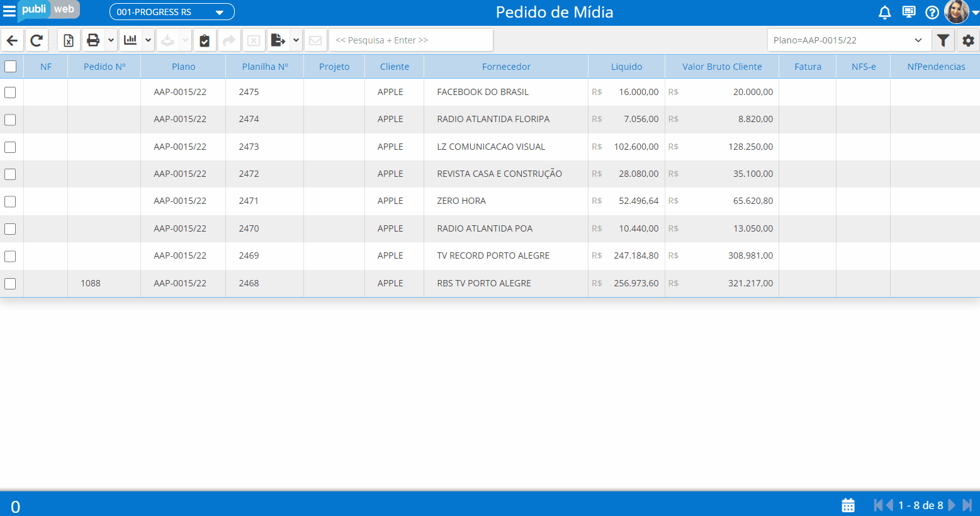Viewport: 980px width, 516px height.
Task: Click the user avatar photo
Action: (x=957, y=12)
